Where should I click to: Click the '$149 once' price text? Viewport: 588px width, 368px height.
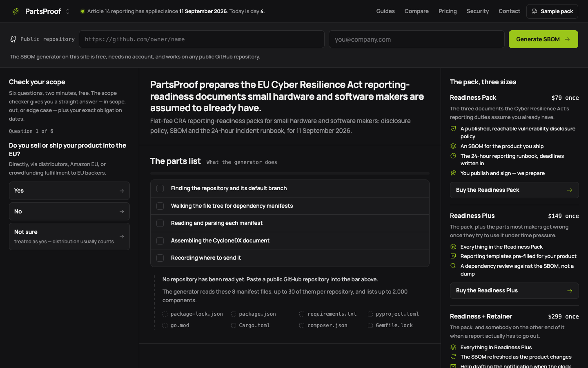(x=563, y=216)
